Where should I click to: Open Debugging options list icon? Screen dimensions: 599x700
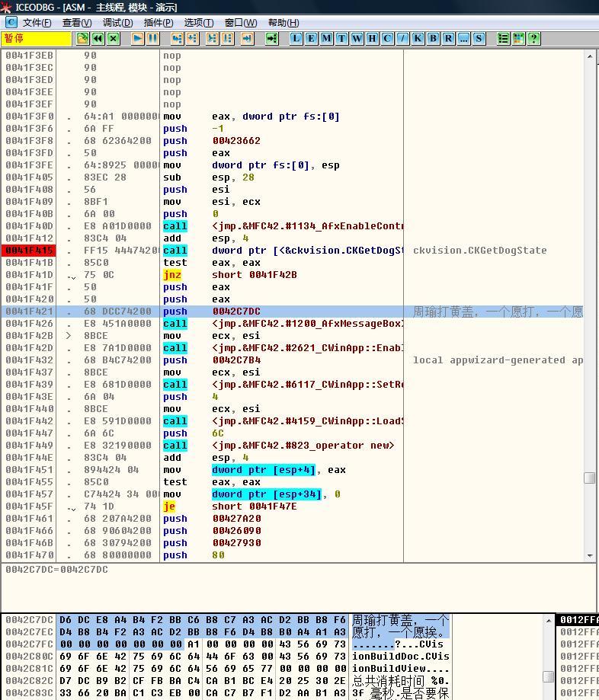pos(504,38)
